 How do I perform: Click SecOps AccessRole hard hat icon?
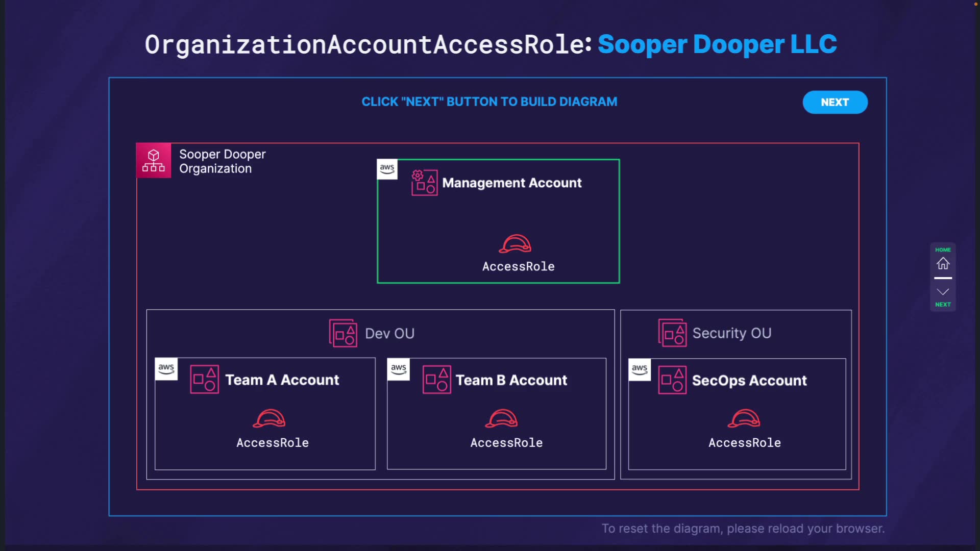coord(744,418)
